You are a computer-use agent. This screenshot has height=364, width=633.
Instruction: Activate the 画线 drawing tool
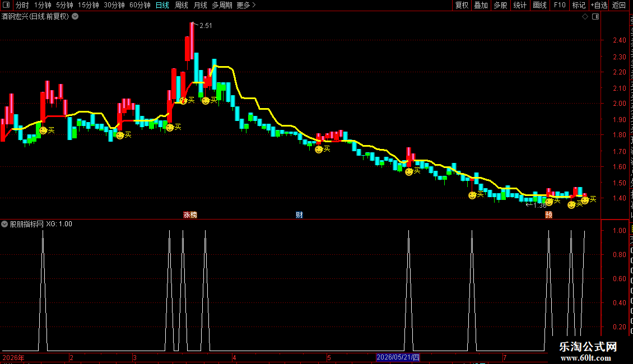pyautogui.click(x=539, y=5)
